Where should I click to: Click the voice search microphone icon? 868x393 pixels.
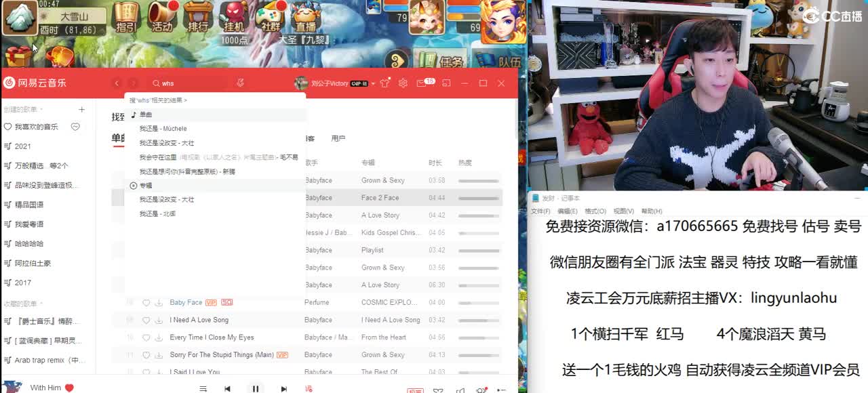(x=240, y=83)
